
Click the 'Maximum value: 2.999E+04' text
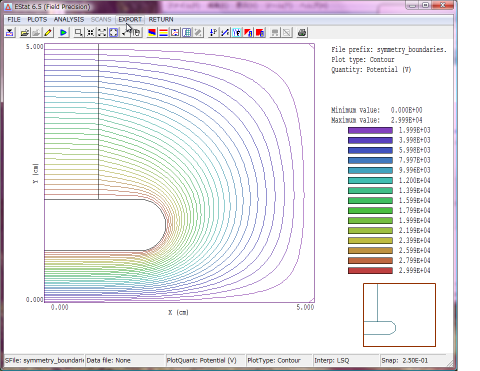point(377,120)
